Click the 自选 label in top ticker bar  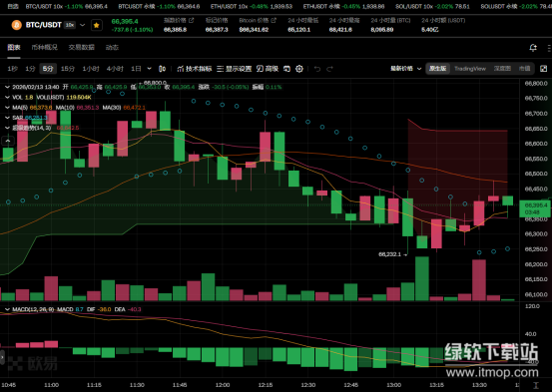point(13,6)
